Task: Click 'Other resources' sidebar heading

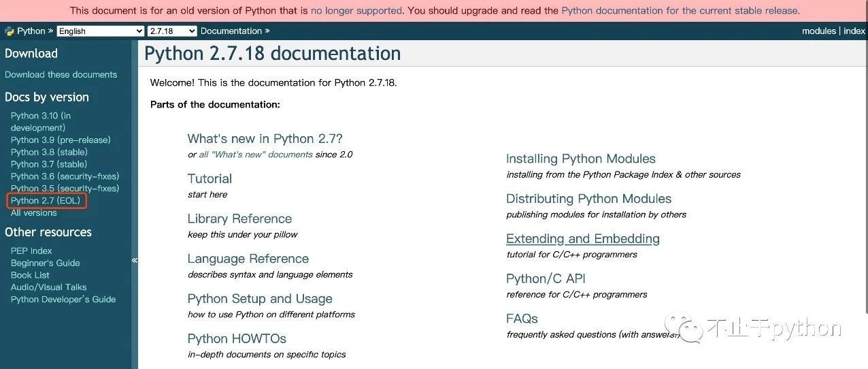Action: (x=48, y=233)
